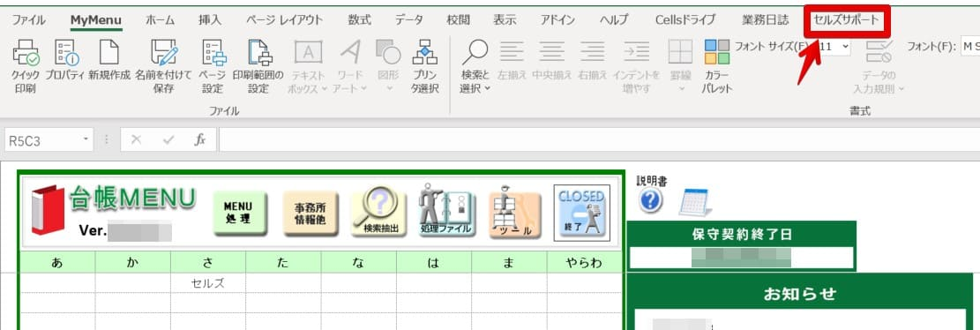
Task: Select the た index column header
Action: tap(283, 263)
